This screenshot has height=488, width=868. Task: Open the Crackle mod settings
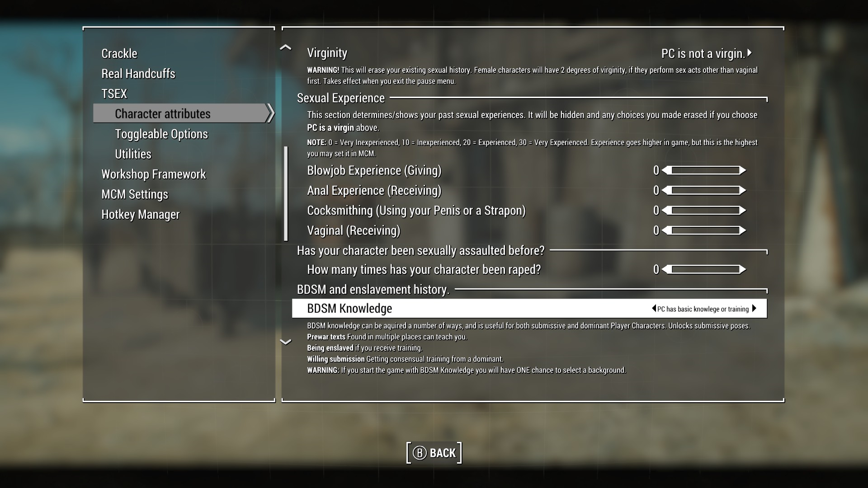(x=119, y=53)
